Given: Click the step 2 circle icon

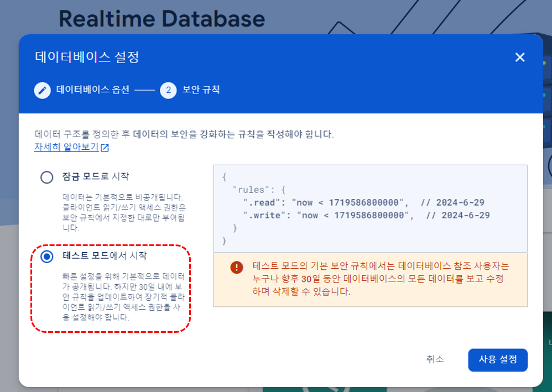Looking at the screenshot, I should pyautogui.click(x=168, y=91).
